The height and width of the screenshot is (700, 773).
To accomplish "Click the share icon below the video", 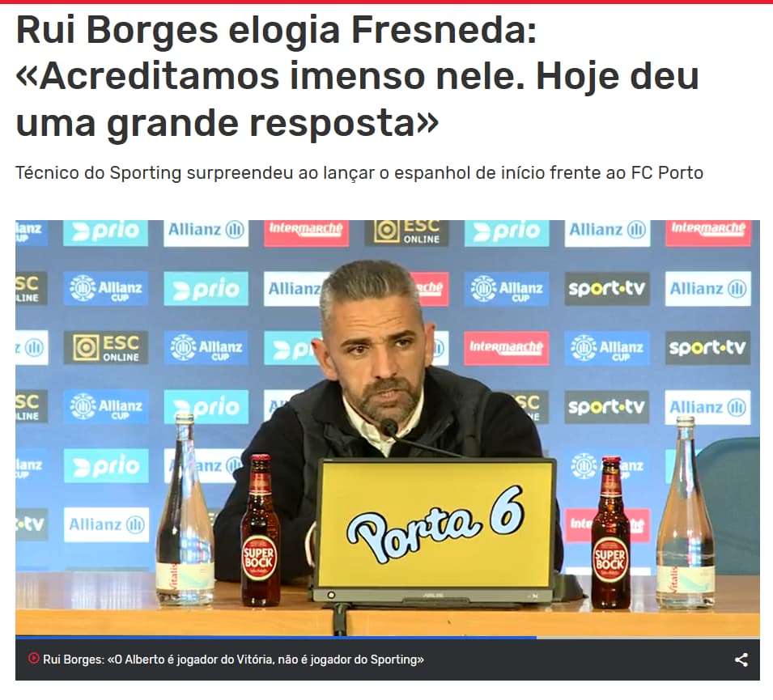I will 741,660.
